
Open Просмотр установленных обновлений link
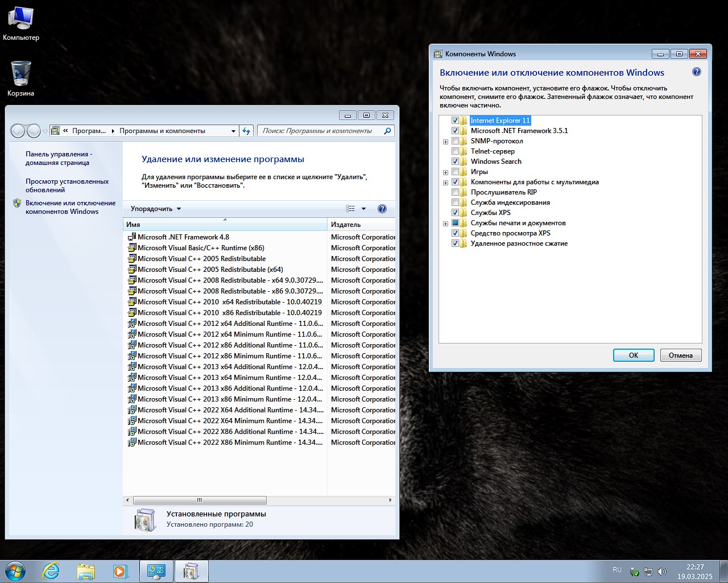67,185
